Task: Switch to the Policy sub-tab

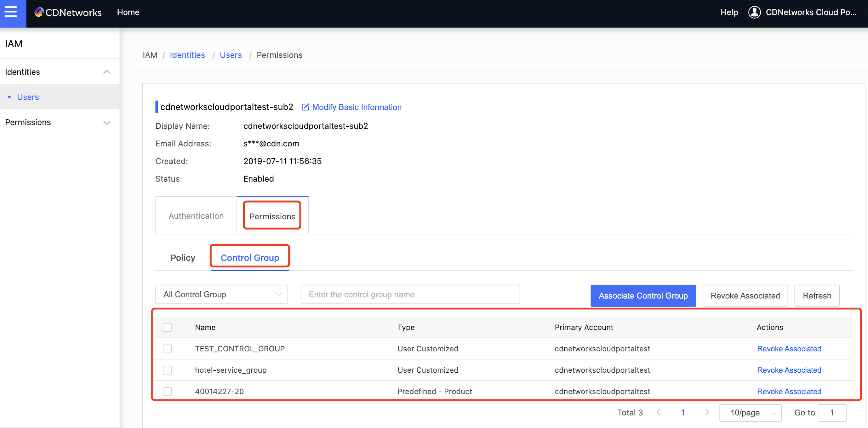Action: click(x=183, y=258)
